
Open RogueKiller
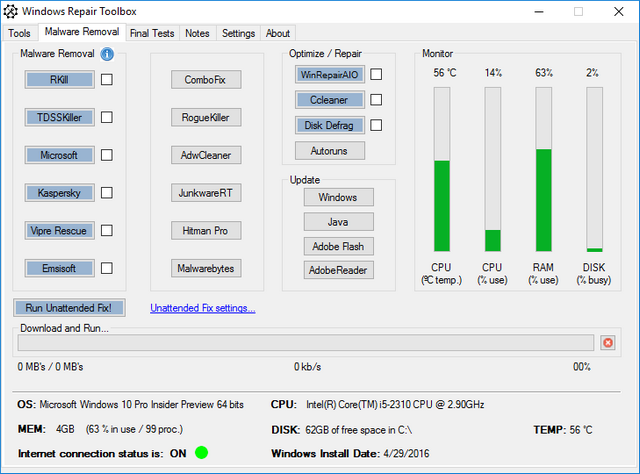point(206,117)
